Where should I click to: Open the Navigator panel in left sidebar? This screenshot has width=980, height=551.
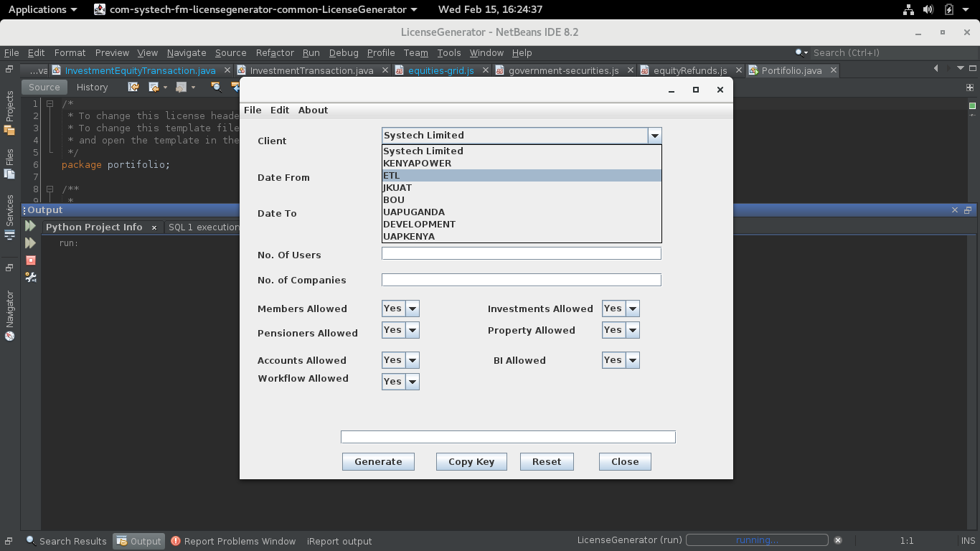[x=9, y=314]
